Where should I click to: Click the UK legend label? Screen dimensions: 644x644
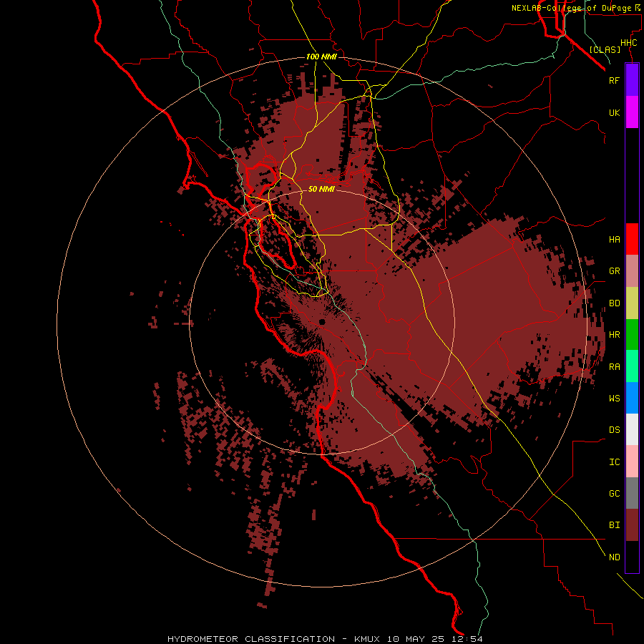pyautogui.click(x=614, y=112)
